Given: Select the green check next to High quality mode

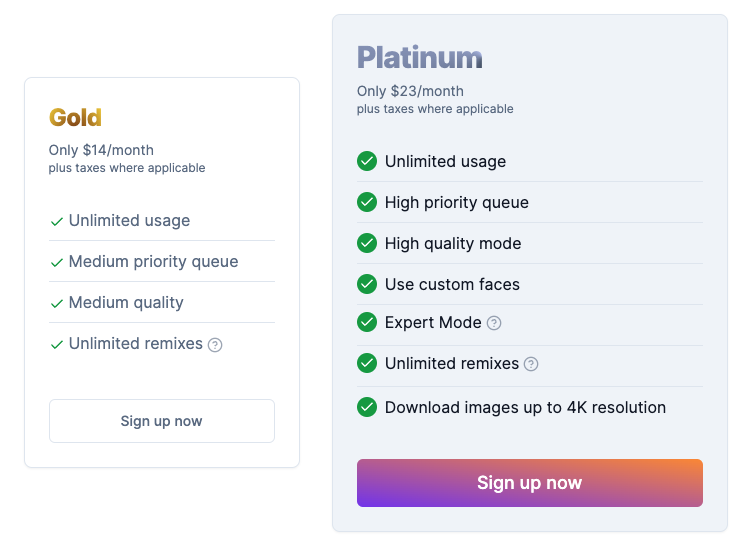Looking at the screenshot, I should tap(367, 243).
